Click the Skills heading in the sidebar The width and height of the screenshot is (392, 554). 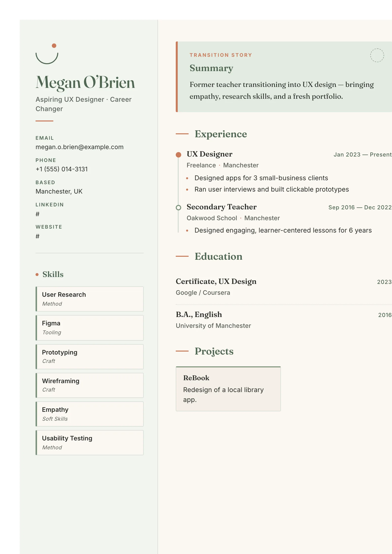click(x=53, y=274)
